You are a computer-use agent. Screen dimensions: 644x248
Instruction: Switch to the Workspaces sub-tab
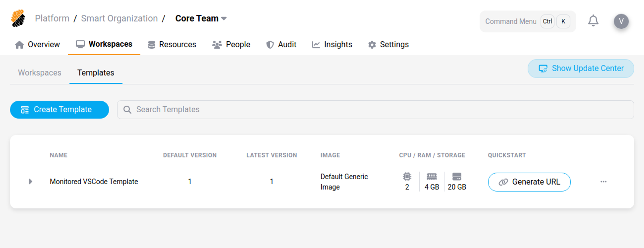(x=40, y=73)
